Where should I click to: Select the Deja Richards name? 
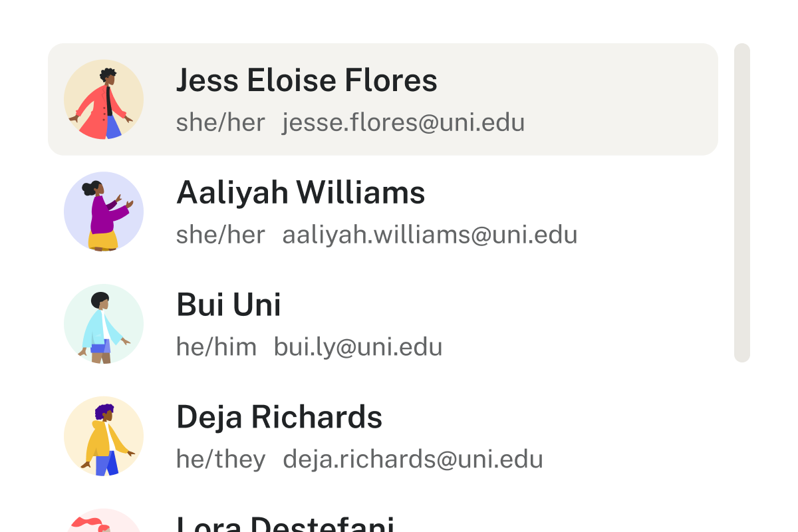279,417
